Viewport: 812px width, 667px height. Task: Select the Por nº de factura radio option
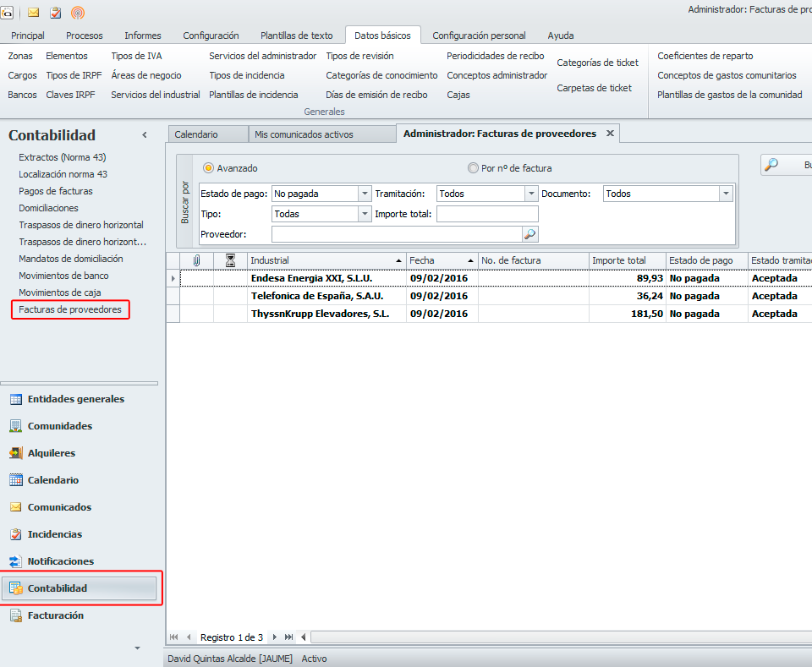point(473,168)
